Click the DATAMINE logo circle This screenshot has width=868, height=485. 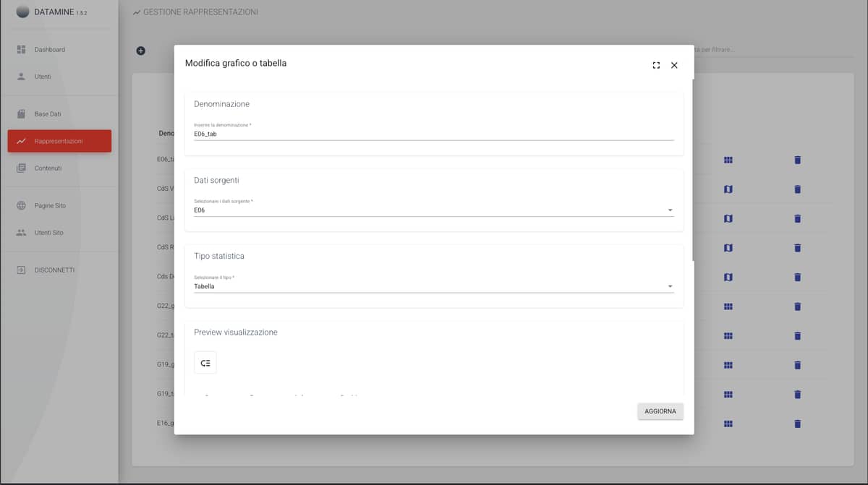(x=22, y=12)
